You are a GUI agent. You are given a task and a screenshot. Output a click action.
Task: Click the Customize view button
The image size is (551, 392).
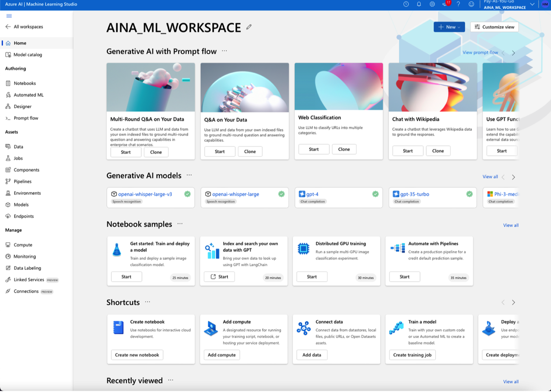494,27
